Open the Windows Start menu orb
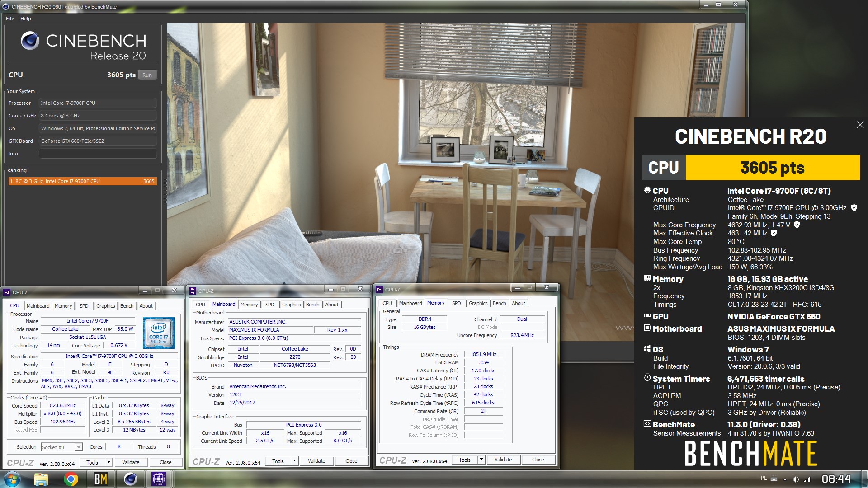This screenshot has height=488, width=868. click(11, 479)
